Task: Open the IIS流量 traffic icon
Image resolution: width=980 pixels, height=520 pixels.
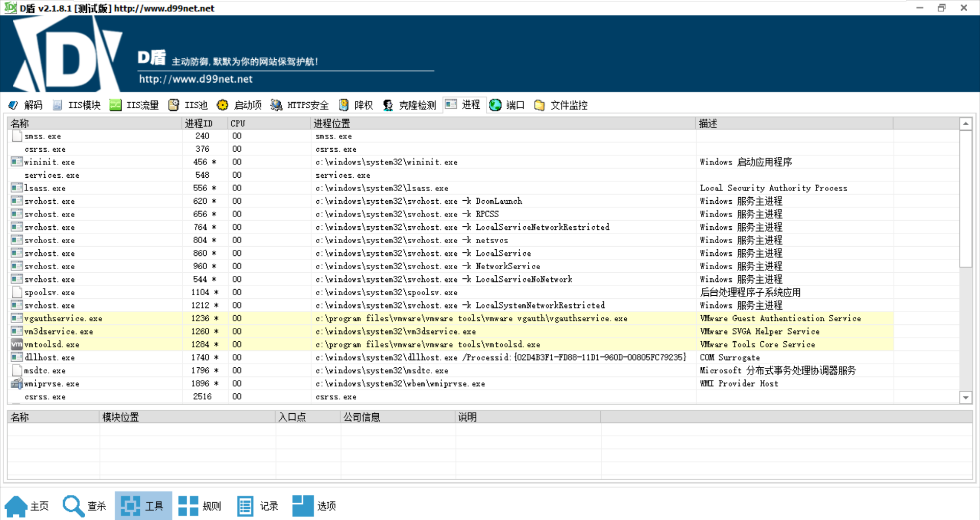Action: click(x=116, y=105)
